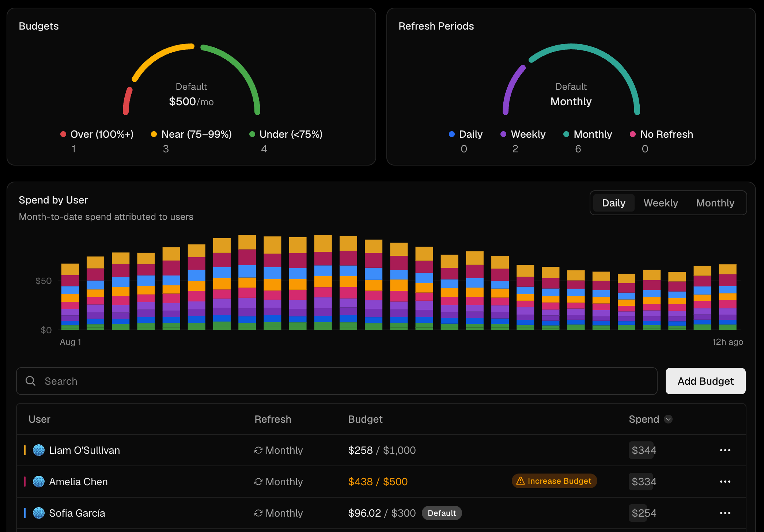The width and height of the screenshot is (764, 532).
Task: Click the Budget column header
Action: (x=365, y=419)
